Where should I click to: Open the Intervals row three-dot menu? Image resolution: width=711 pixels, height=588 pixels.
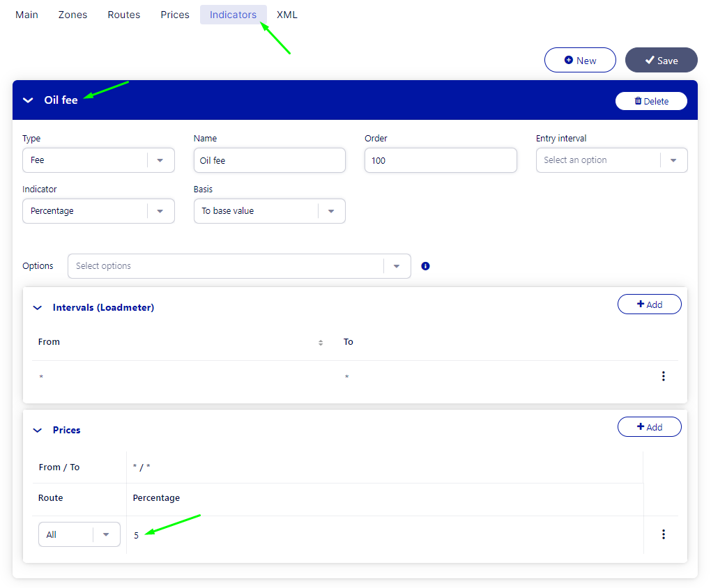coord(663,376)
